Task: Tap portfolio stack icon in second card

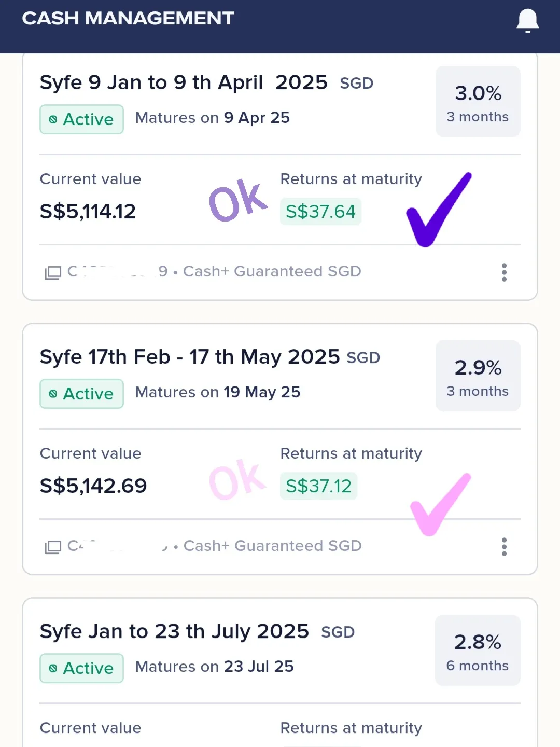Action: 53,547
